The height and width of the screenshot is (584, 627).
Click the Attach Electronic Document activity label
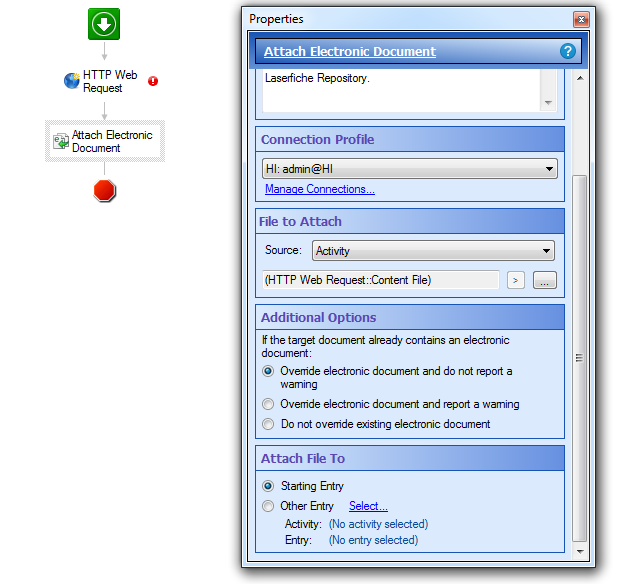[112, 141]
